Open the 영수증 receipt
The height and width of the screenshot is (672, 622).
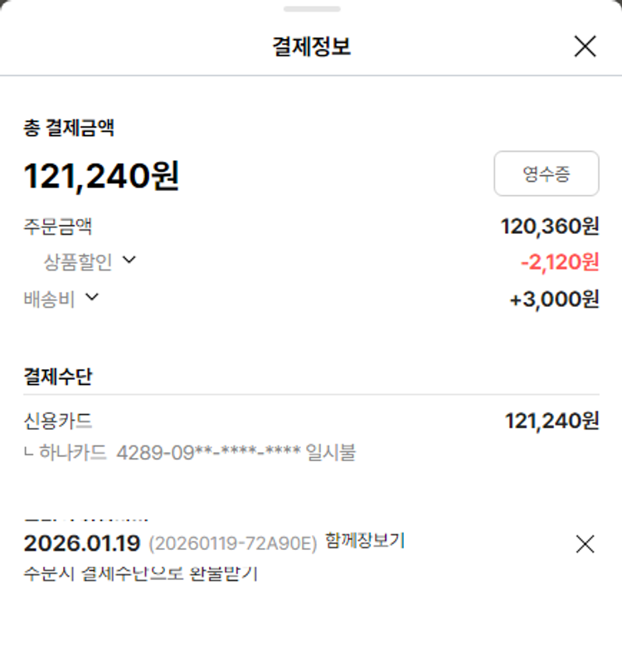coord(546,174)
